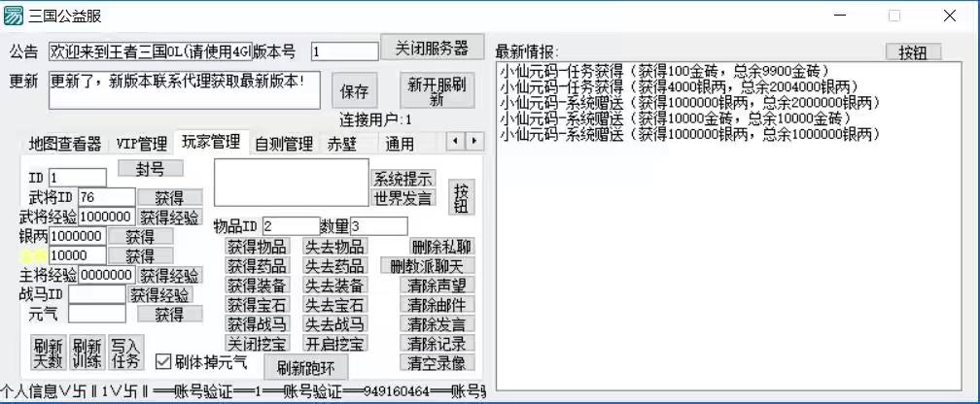Click the 新开服刷新 button

437,91
